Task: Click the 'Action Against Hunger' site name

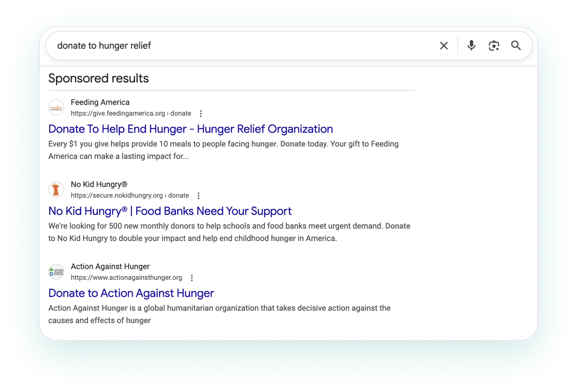Action: tap(110, 266)
